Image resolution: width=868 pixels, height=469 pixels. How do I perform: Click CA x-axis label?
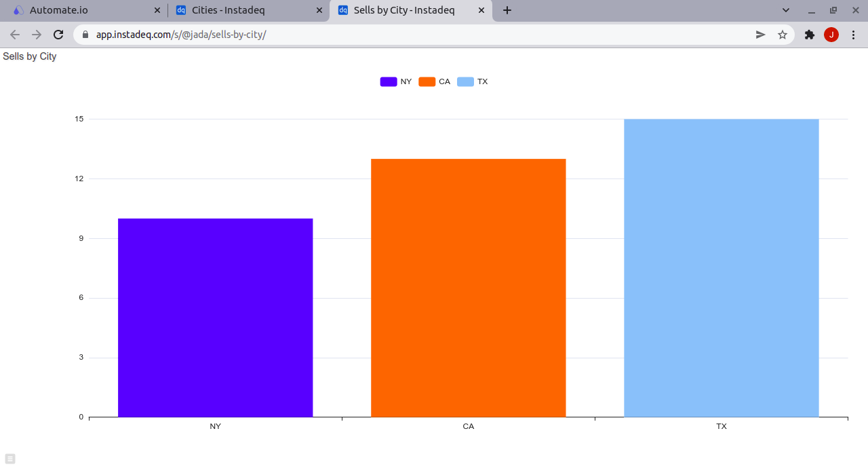[x=469, y=426]
